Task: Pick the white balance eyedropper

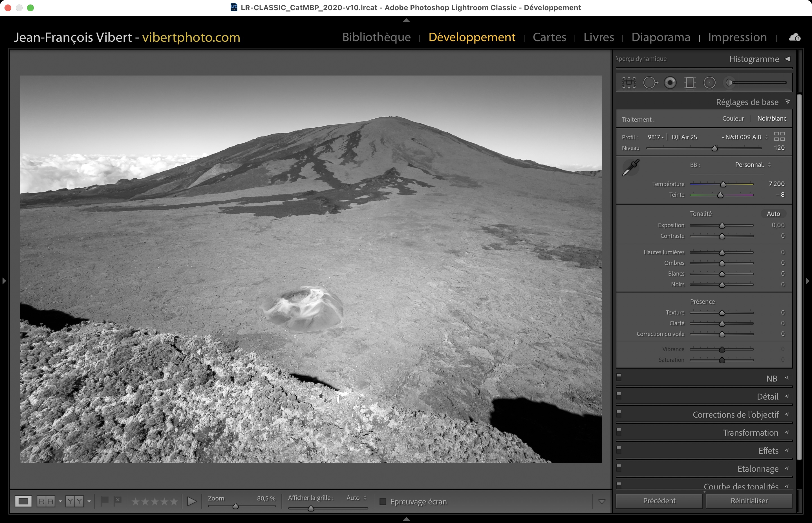Action: click(x=631, y=167)
